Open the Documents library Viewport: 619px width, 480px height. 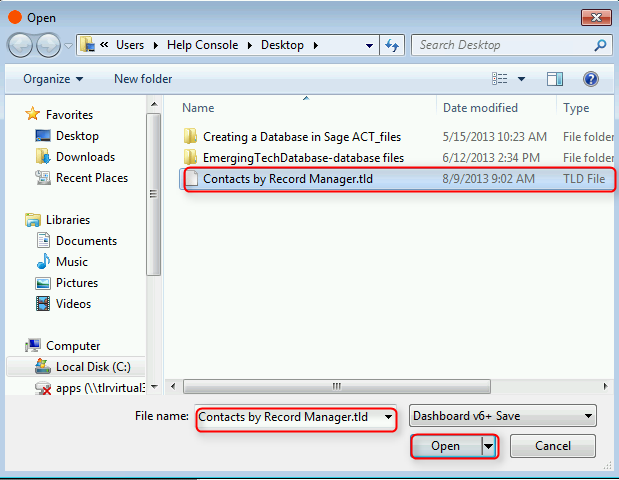pos(86,241)
